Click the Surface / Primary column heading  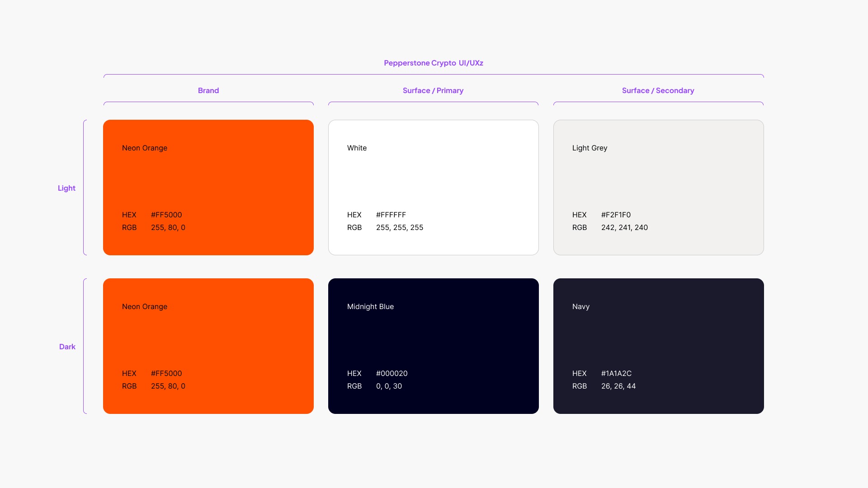point(433,90)
